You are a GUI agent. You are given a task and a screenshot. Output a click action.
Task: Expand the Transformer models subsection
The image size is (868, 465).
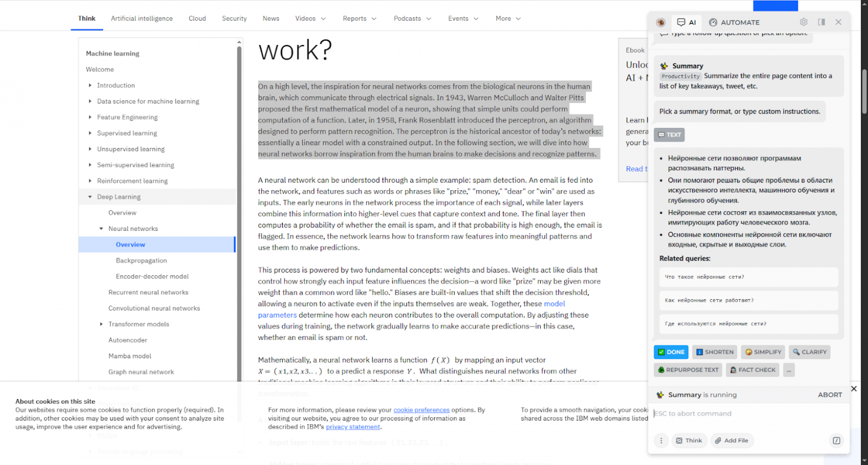pyautogui.click(x=101, y=324)
